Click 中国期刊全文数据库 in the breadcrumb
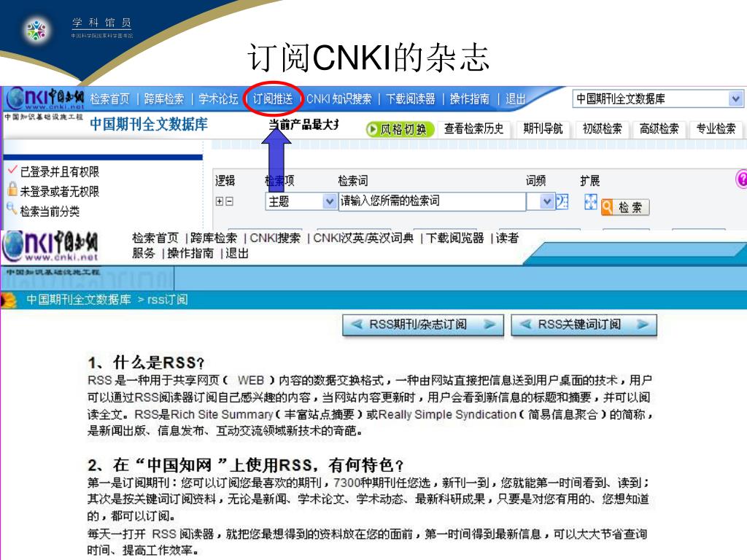Screen dimensions: 747x560 79,300
